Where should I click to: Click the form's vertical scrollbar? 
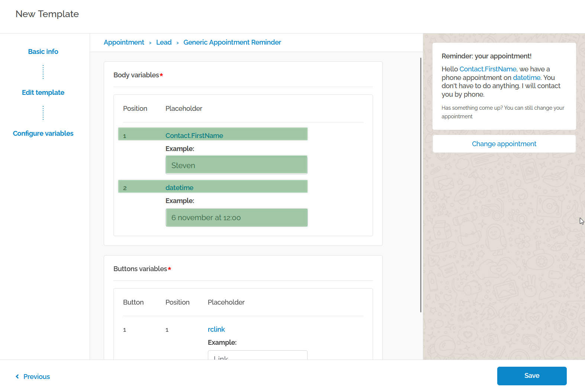pos(421,185)
